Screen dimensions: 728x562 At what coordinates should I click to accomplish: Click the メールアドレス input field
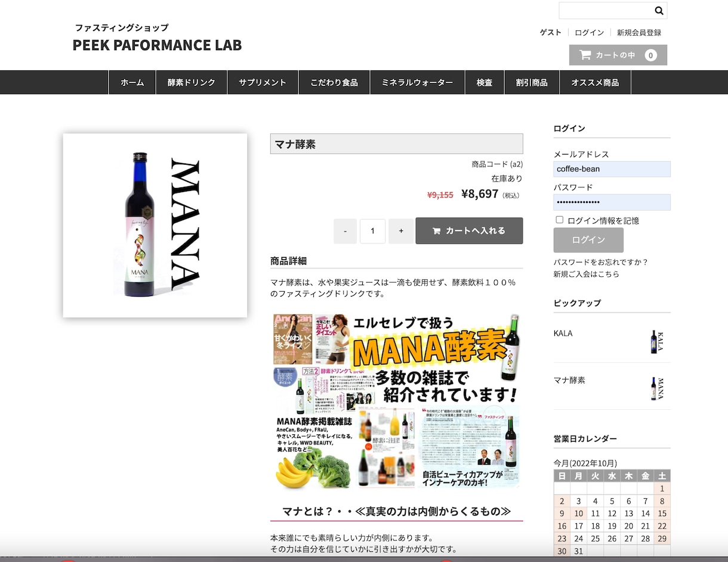[612, 169]
